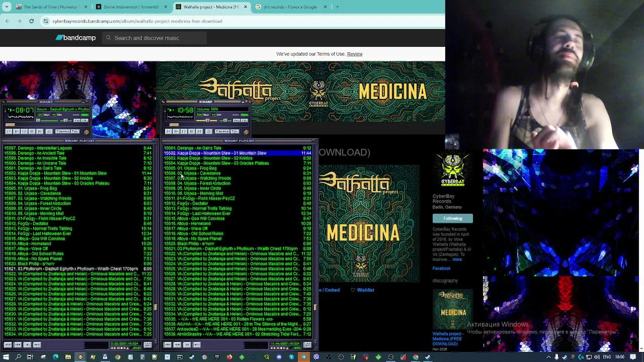Skip to previous track in right Winamp
The image size is (644, 362).
click(168, 131)
